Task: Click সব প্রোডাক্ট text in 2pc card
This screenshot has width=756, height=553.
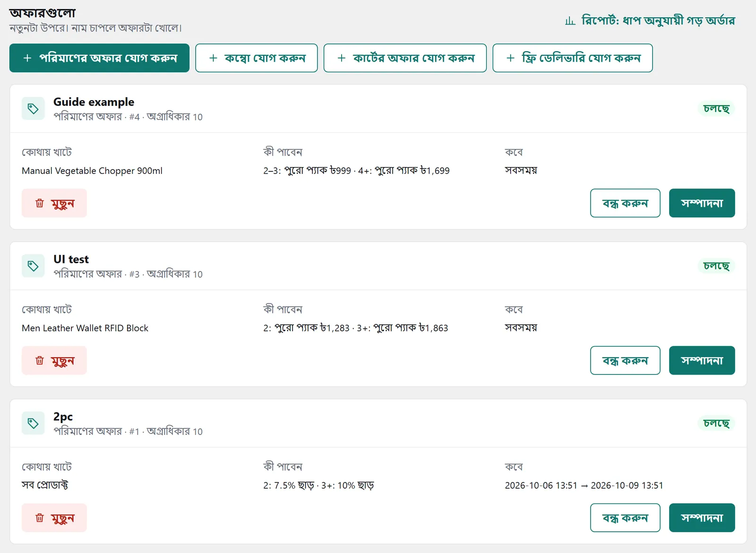Action: click(45, 485)
